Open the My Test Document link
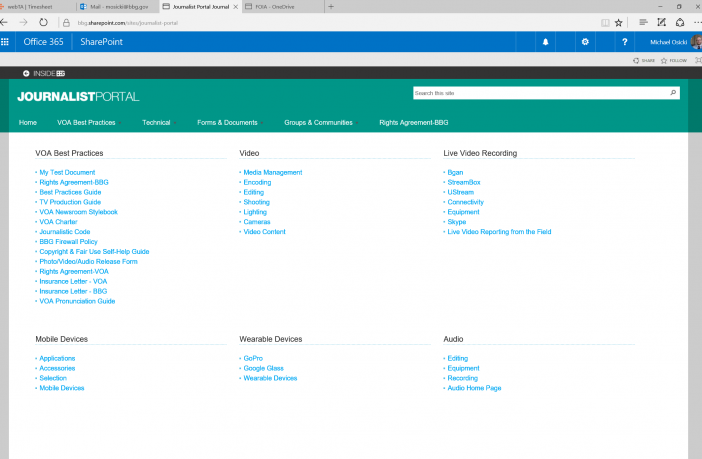This screenshot has height=459, width=702. tap(67, 172)
